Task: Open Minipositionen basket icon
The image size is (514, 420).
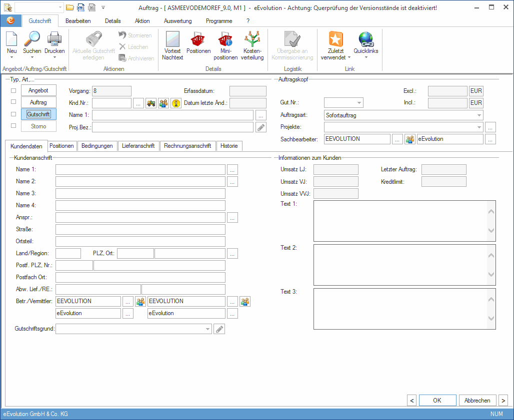Action: tap(225, 39)
